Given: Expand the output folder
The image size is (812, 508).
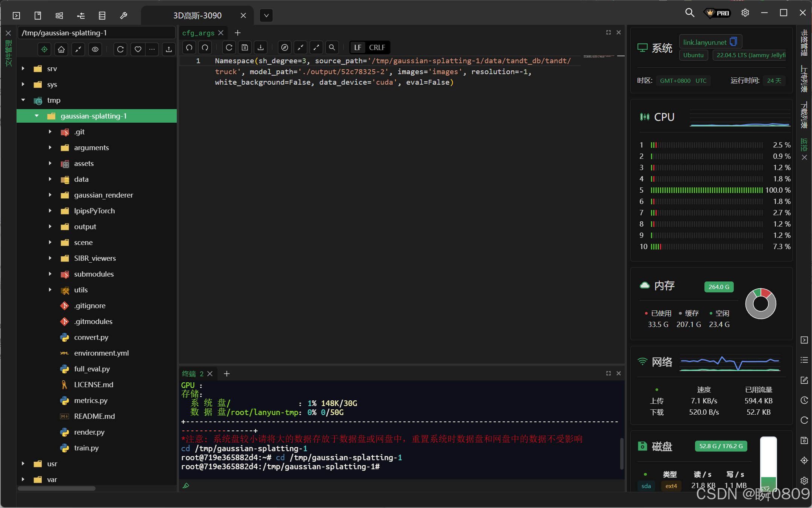Looking at the screenshot, I should click(x=50, y=227).
